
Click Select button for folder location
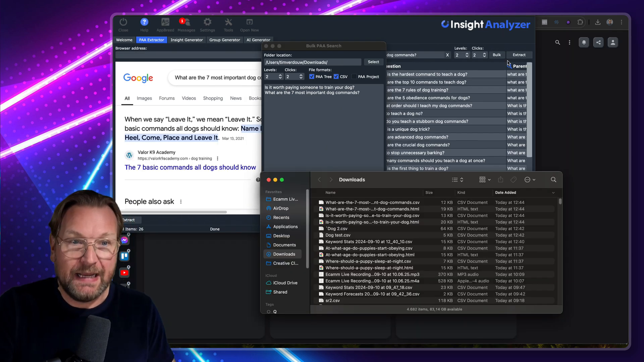tap(373, 62)
